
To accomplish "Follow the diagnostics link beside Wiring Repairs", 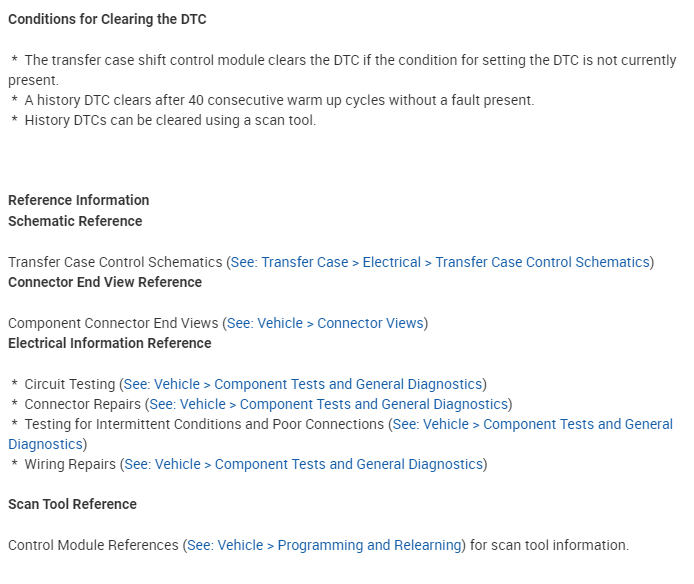I will click(x=303, y=464).
